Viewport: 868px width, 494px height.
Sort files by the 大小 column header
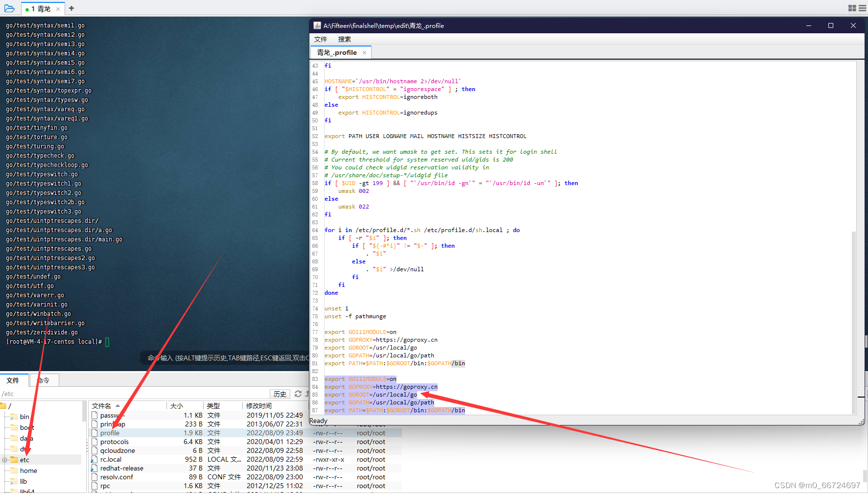point(185,406)
